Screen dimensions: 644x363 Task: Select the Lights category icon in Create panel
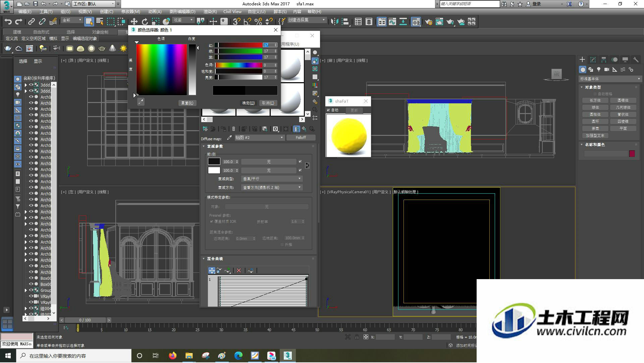(x=599, y=70)
